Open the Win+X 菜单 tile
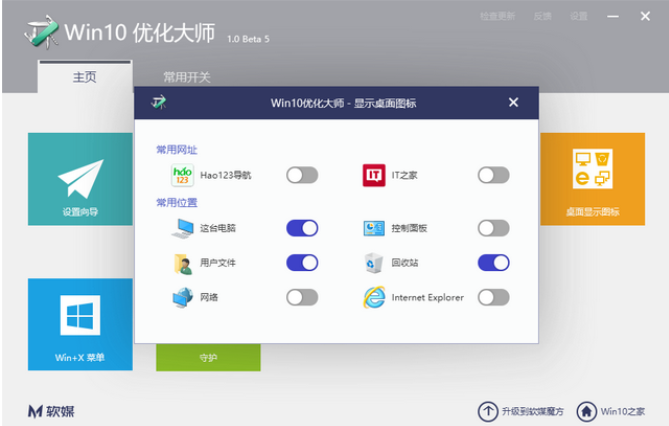 point(80,324)
